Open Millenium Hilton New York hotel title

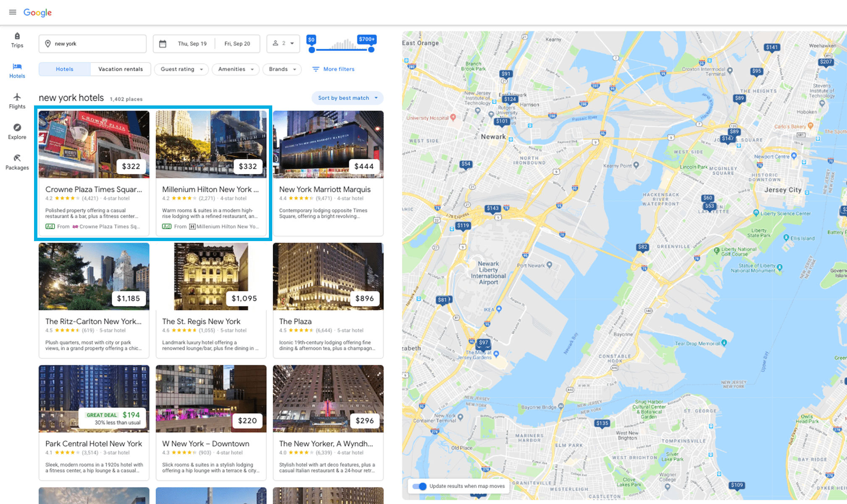tap(210, 189)
